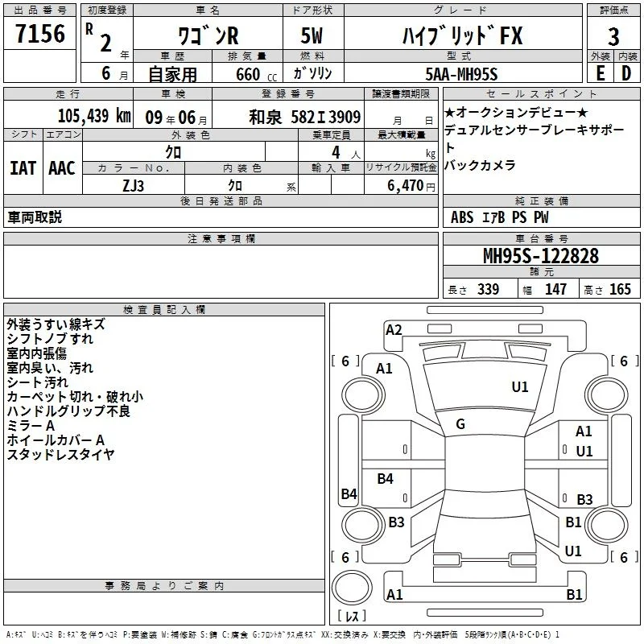Select the note 室内臭い、汚れ

[x=50, y=368]
